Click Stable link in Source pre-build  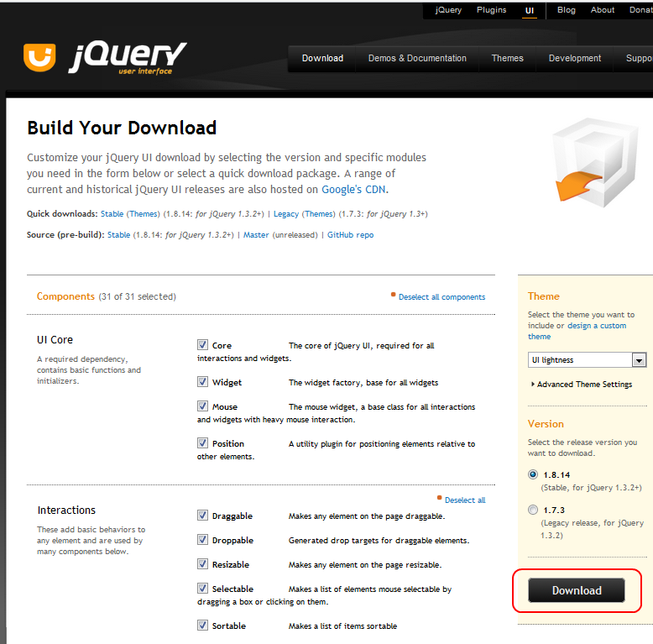pyautogui.click(x=118, y=235)
